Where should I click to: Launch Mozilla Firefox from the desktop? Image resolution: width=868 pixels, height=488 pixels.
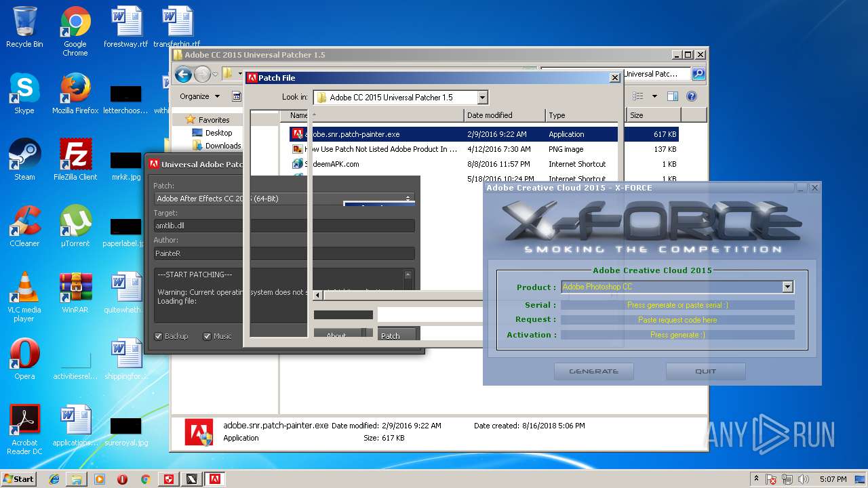(75, 94)
